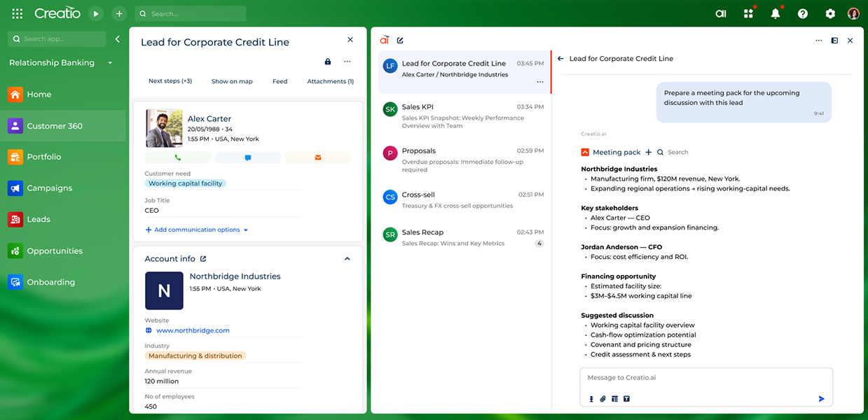Click the table icon in message box
Screen dimensions: 868x420
tap(614, 399)
